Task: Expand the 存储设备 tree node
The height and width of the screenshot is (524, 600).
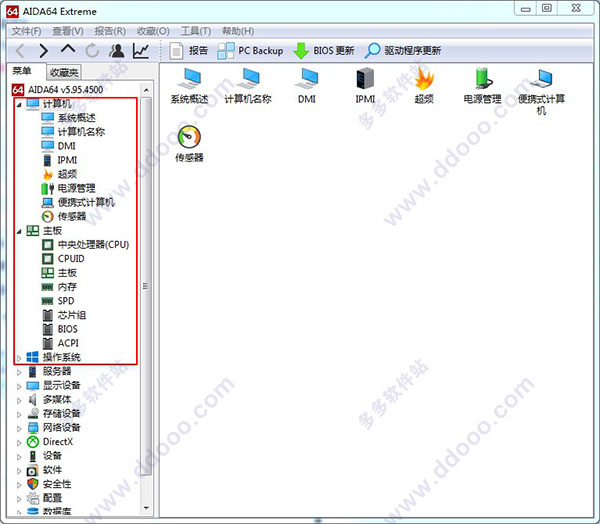Action: point(19,415)
